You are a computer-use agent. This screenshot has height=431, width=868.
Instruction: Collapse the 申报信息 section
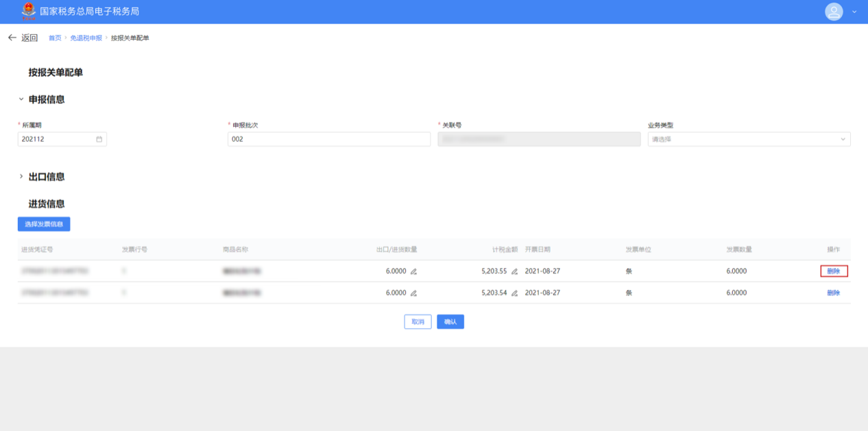pos(21,99)
